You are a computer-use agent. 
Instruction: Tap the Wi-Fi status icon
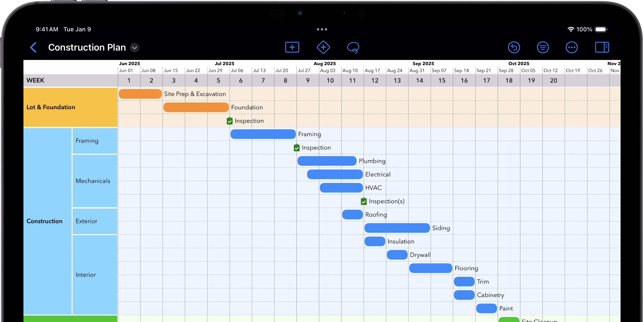(571, 29)
